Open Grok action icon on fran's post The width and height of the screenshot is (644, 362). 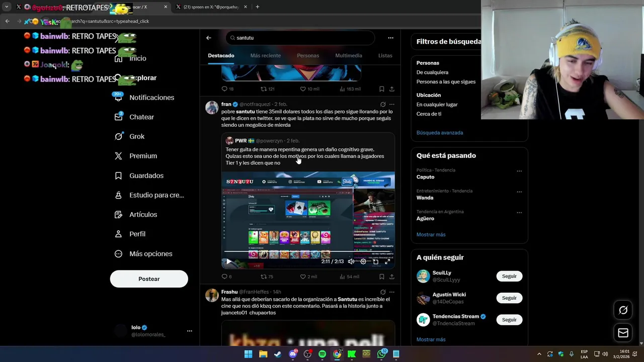point(383,104)
